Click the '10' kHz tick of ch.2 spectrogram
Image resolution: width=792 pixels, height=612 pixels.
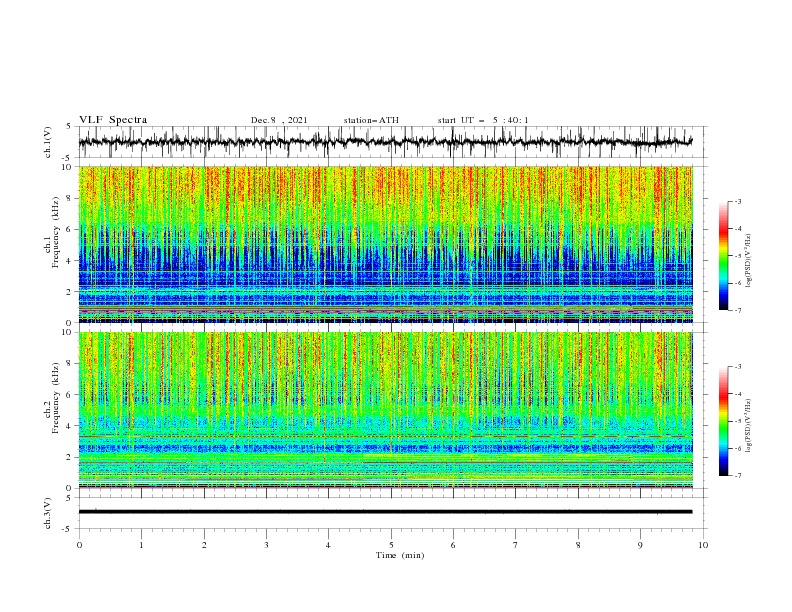tap(66, 332)
